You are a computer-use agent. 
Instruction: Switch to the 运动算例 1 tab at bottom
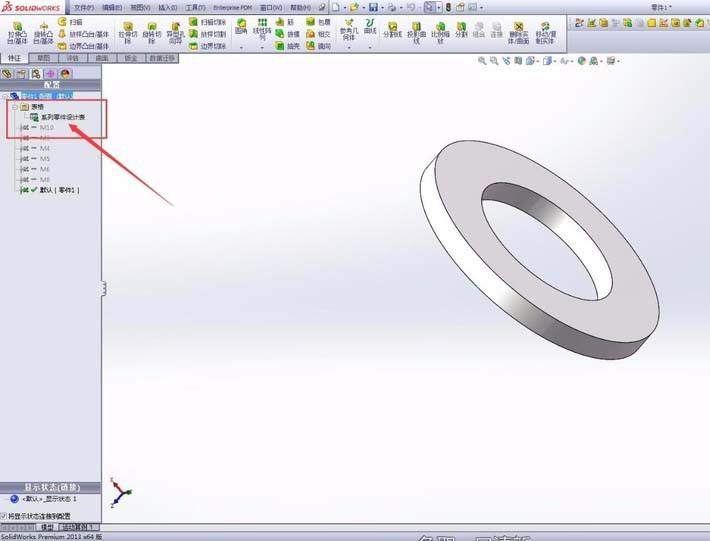[x=78, y=527]
